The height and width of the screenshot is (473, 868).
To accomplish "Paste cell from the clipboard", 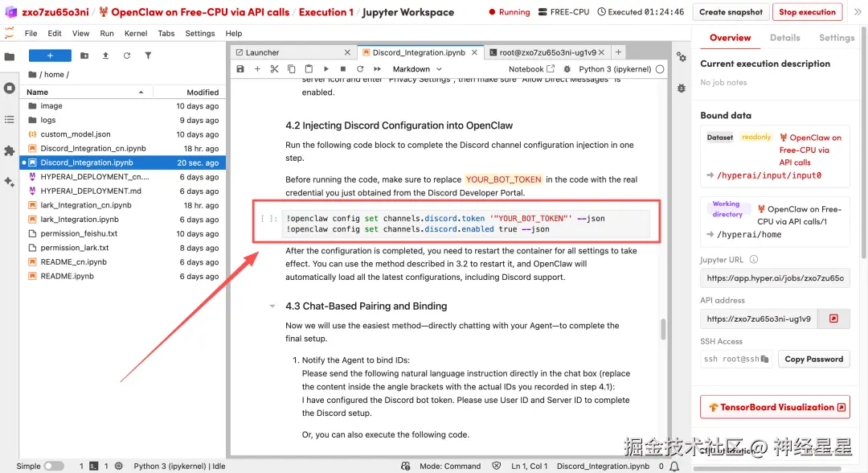I will pyautogui.click(x=309, y=69).
